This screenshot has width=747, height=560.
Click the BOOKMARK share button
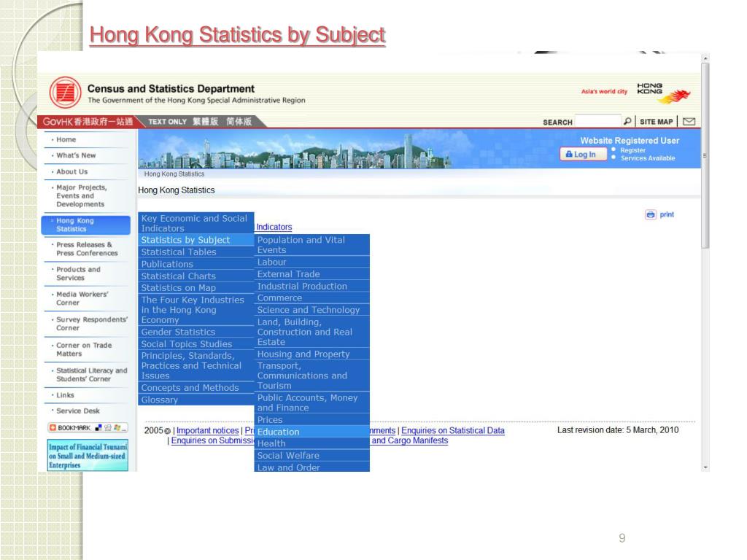coord(88,427)
